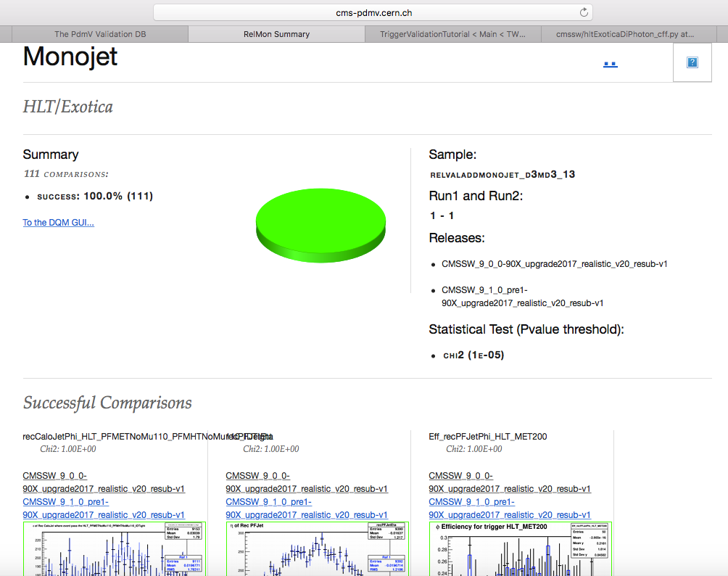This screenshot has width=728, height=576.
Task: Click 'Statistical Test (Pvalue threshold):' heading
Action: click(526, 329)
